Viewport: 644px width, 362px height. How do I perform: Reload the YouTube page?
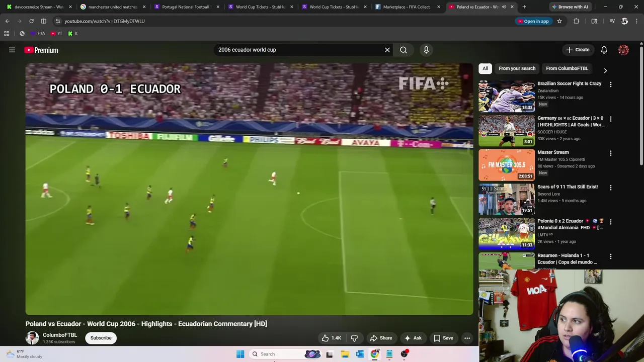tap(31, 21)
